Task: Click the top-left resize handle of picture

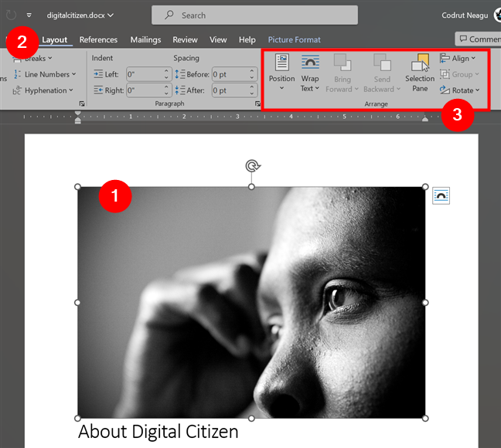Action: click(77, 187)
